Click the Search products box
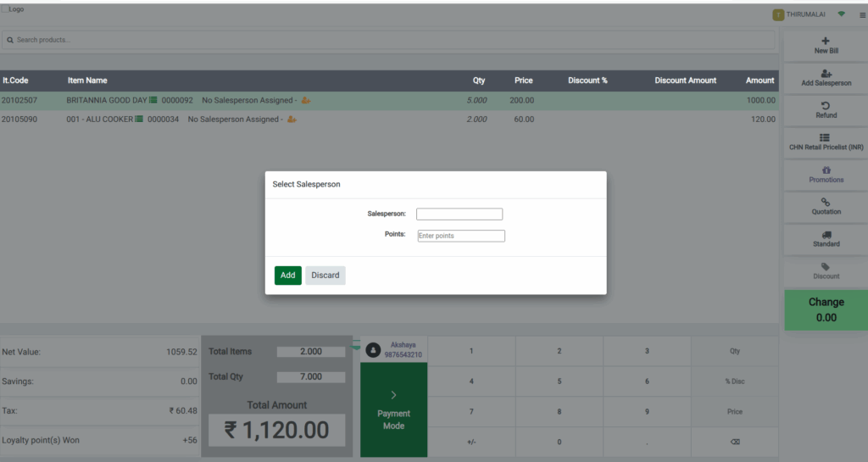 pyautogui.click(x=388, y=40)
